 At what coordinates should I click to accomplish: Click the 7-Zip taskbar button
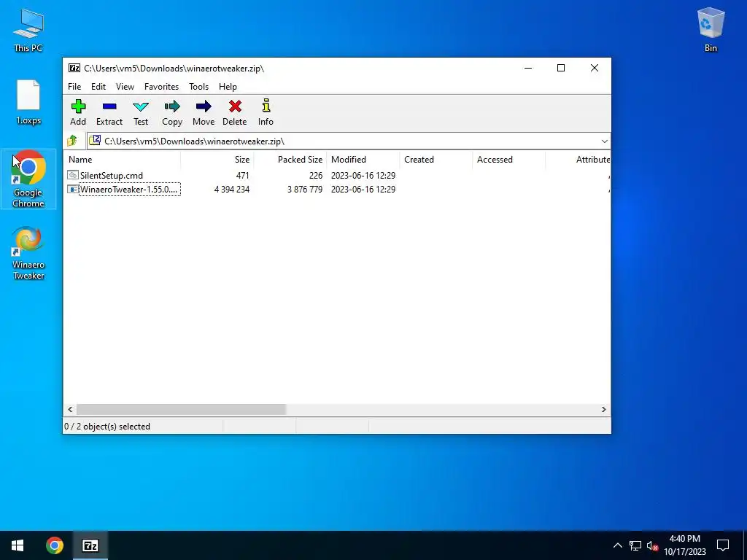pos(90,545)
